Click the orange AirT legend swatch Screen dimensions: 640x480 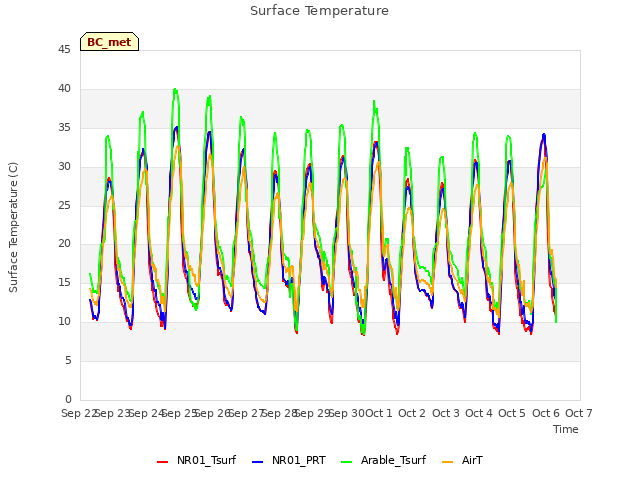(447, 462)
